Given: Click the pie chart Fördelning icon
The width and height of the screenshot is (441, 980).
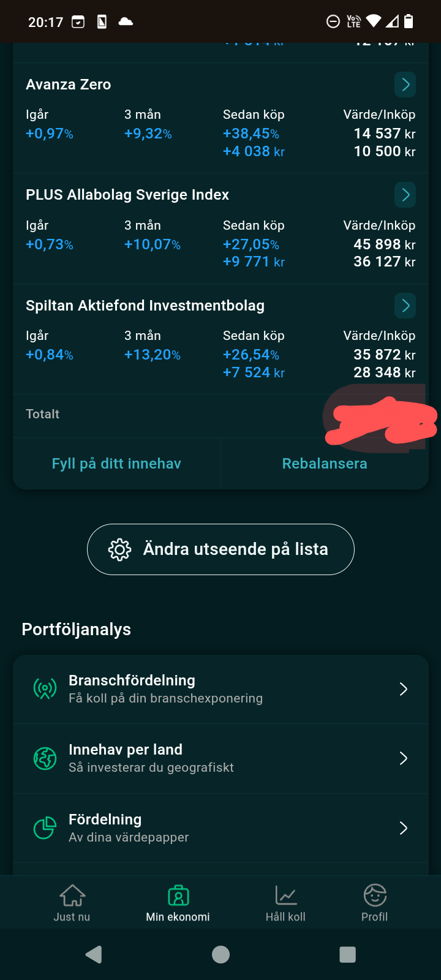Looking at the screenshot, I should [x=45, y=828].
